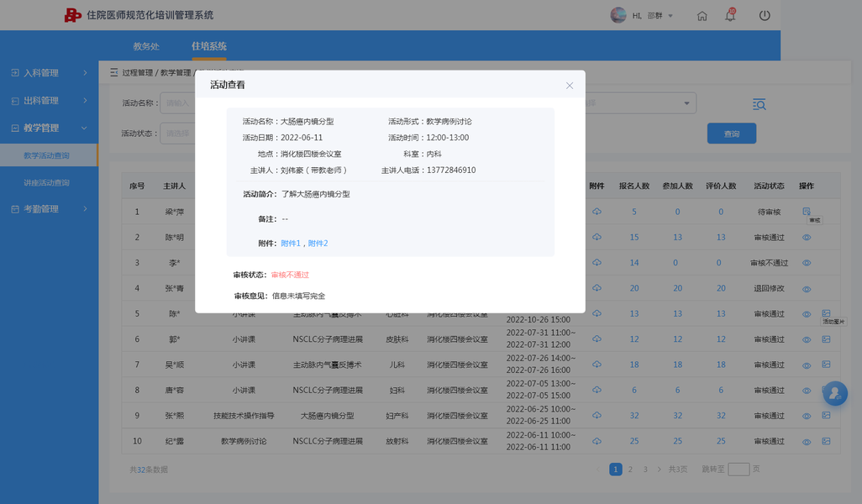Screen dimensions: 862x504
Task: Select 讲座活动查询 in sidebar
Action: 47,182
